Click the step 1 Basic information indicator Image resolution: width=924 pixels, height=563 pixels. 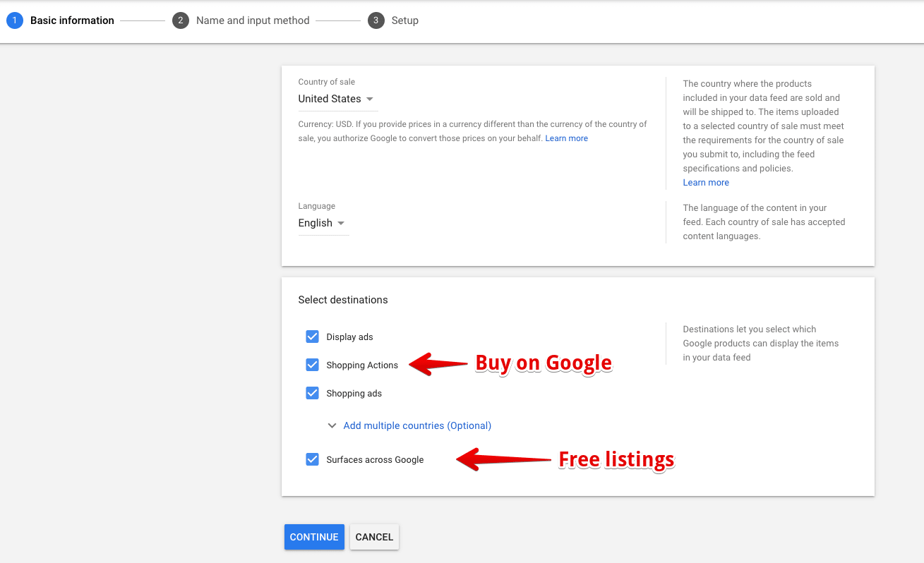14,20
